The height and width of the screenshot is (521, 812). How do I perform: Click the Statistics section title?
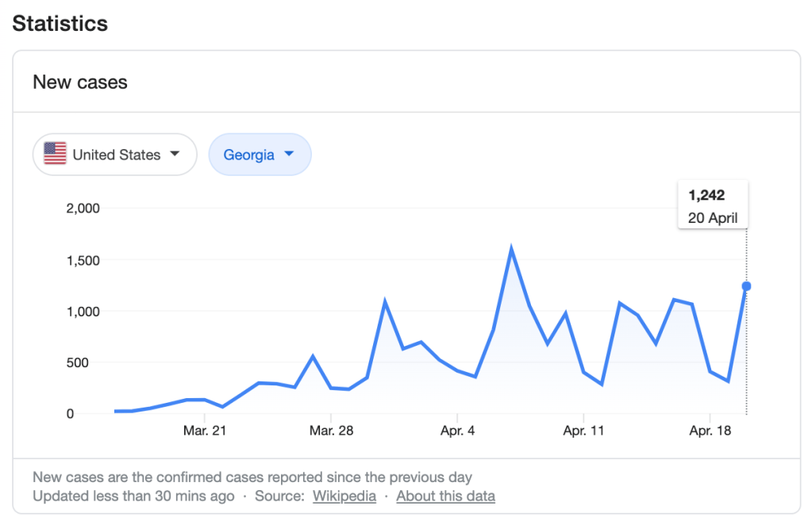tap(60, 23)
